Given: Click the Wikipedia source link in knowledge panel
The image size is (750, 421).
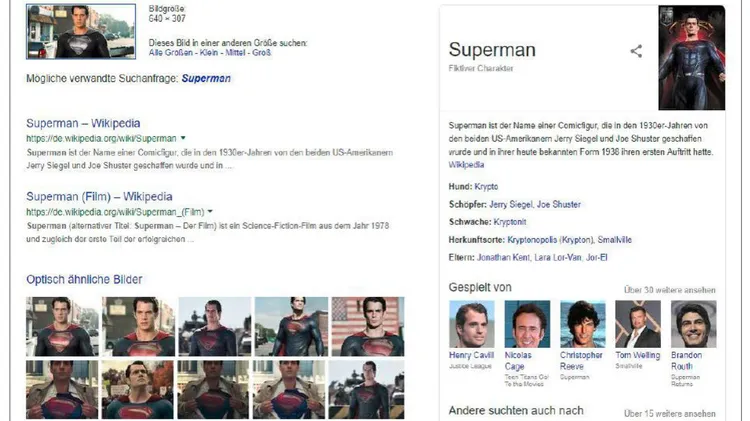Looking at the screenshot, I should pyautogui.click(x=466, y=165).
